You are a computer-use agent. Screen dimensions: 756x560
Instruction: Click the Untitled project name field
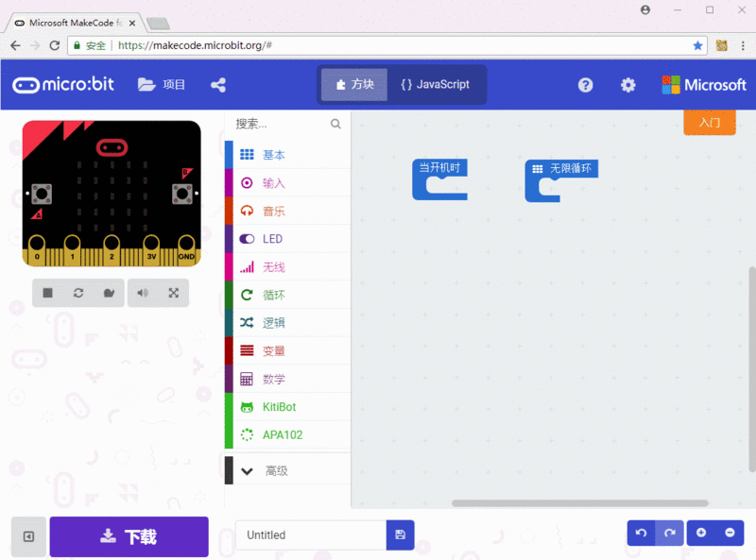pos(311,535)
